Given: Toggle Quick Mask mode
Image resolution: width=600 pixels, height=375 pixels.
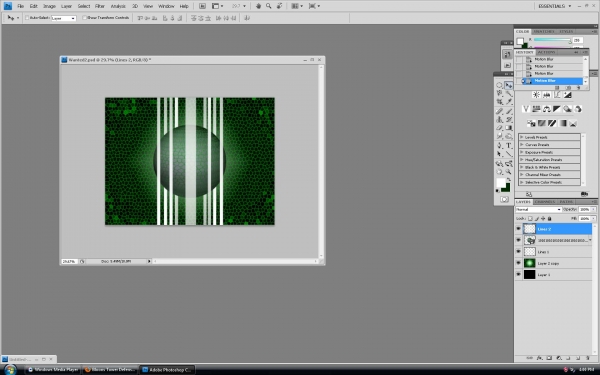Looking at the screenshot, I should (504, 199).
